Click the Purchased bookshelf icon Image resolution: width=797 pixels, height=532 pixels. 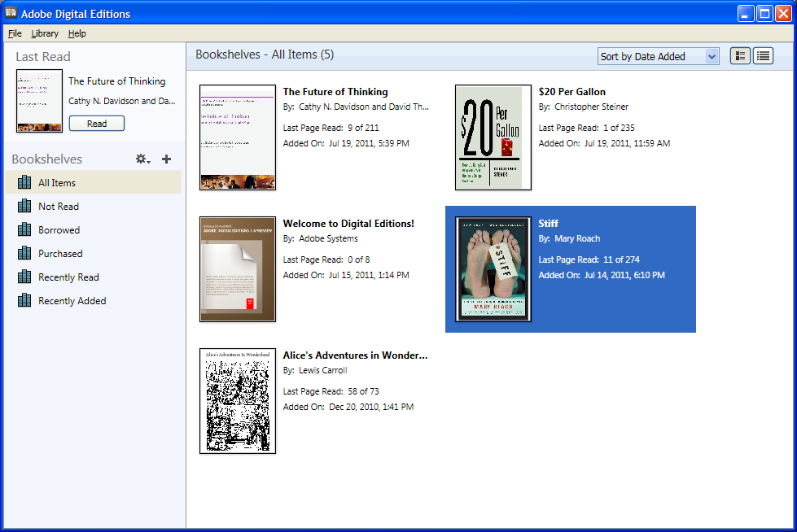tap(24, 253)
